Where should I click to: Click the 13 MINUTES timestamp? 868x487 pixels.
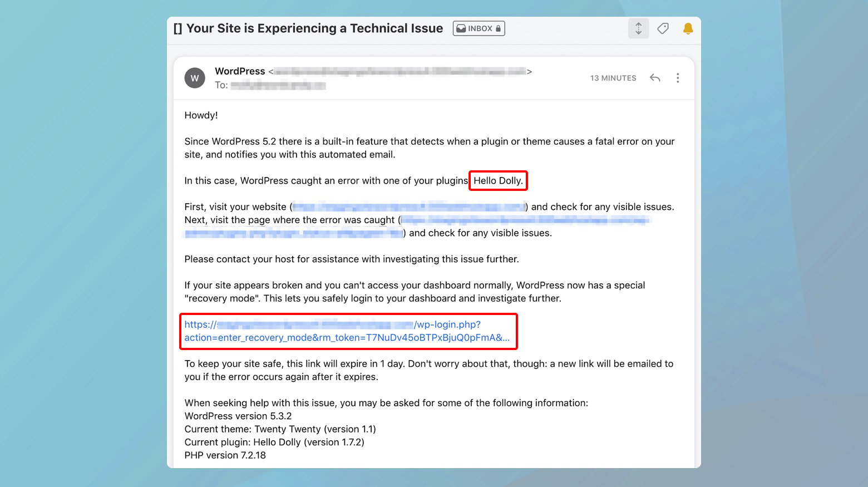pyautogui.click(x=613, y=78)
